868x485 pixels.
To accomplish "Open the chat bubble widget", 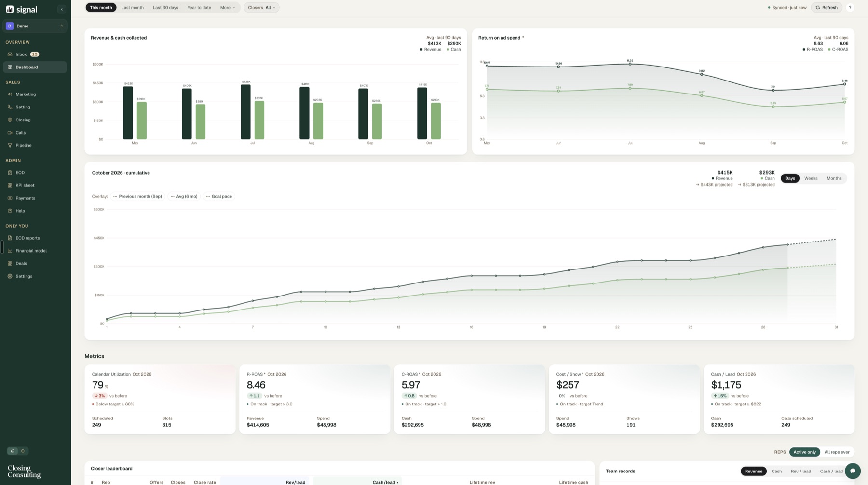I will pos(853,471).
